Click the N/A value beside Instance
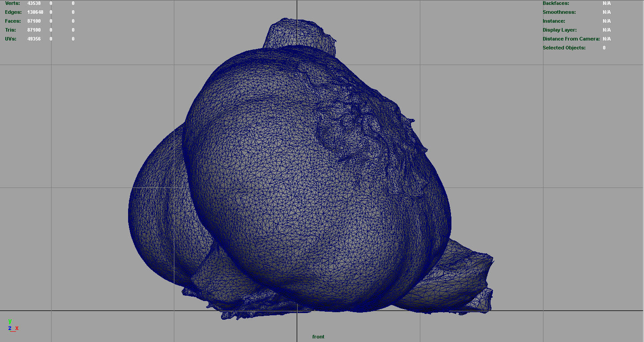 (x=607, y=21)
